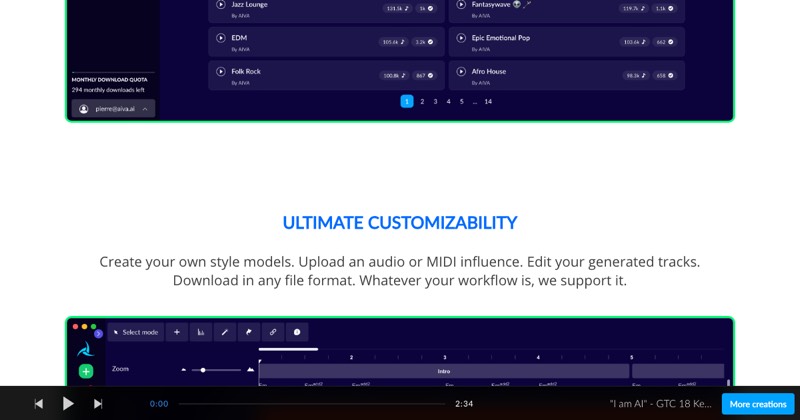
Task: Click the audio player progress bar
Action: (x=312, y=404)
